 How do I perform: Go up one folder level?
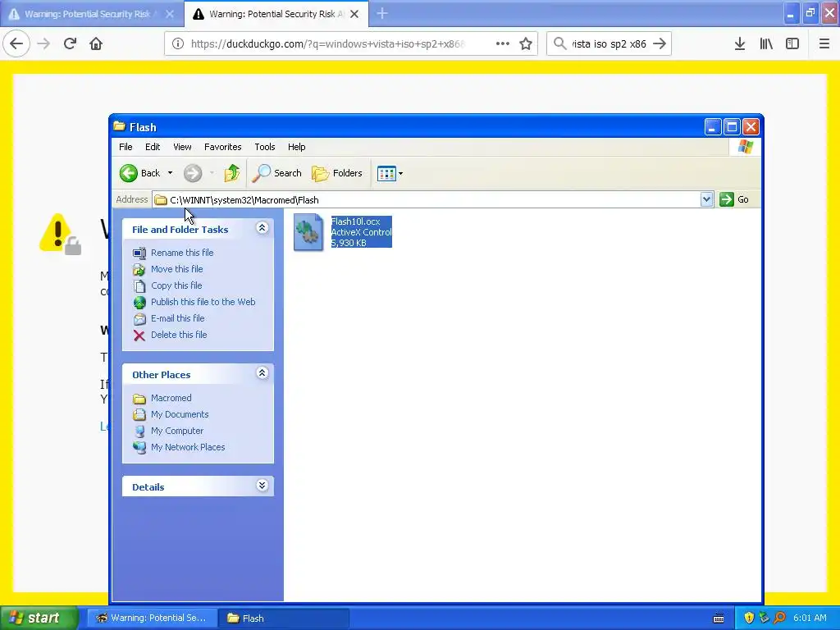232,173
